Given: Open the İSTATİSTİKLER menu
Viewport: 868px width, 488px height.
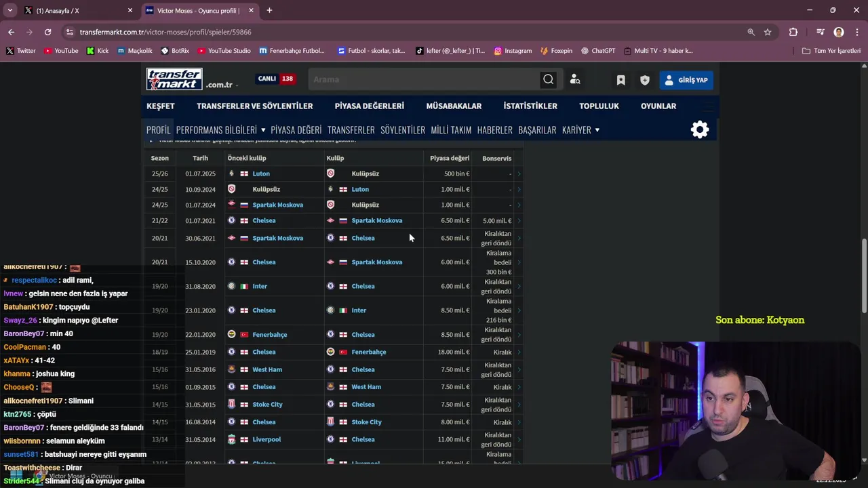Looking at the screenshot, I should 530,106.
